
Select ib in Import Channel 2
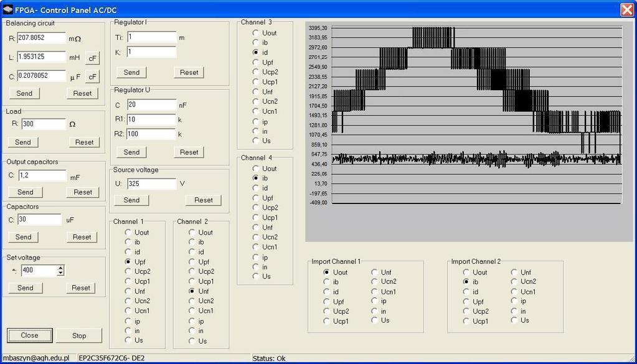(x=471, y=282)
